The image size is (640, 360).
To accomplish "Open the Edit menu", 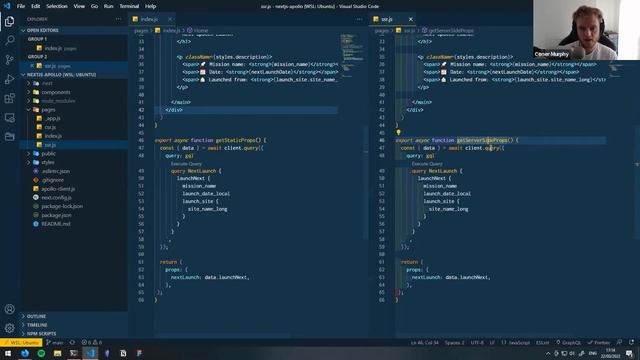I will (36, 6).
